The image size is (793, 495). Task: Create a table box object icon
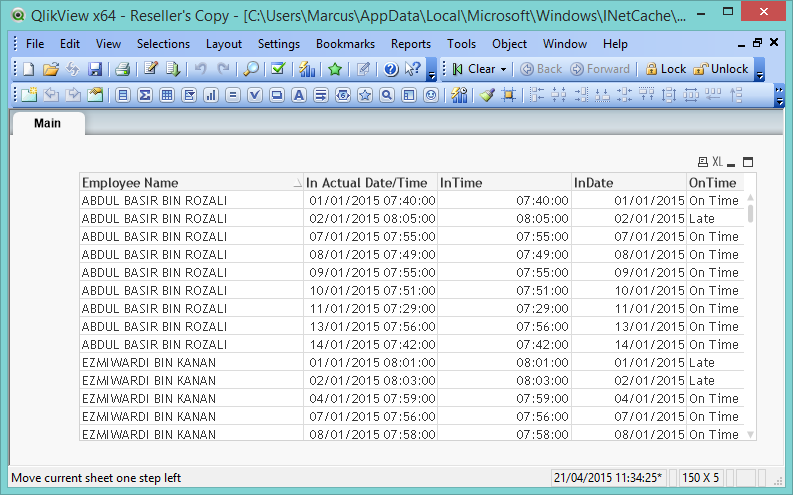167,95
